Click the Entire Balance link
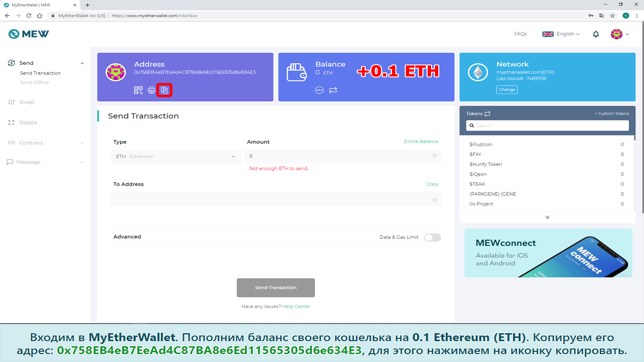The image size is (644, 362). (x=421, y=141)
